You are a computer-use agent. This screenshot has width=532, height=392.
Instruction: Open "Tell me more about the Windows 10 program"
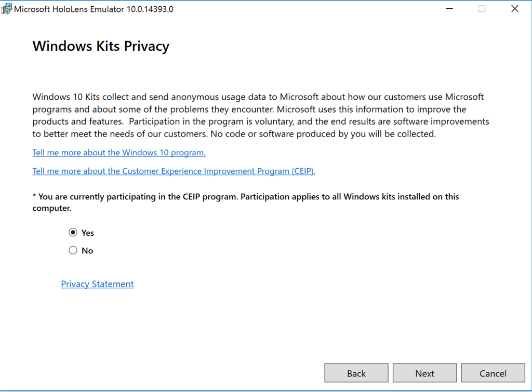point(119,153)
